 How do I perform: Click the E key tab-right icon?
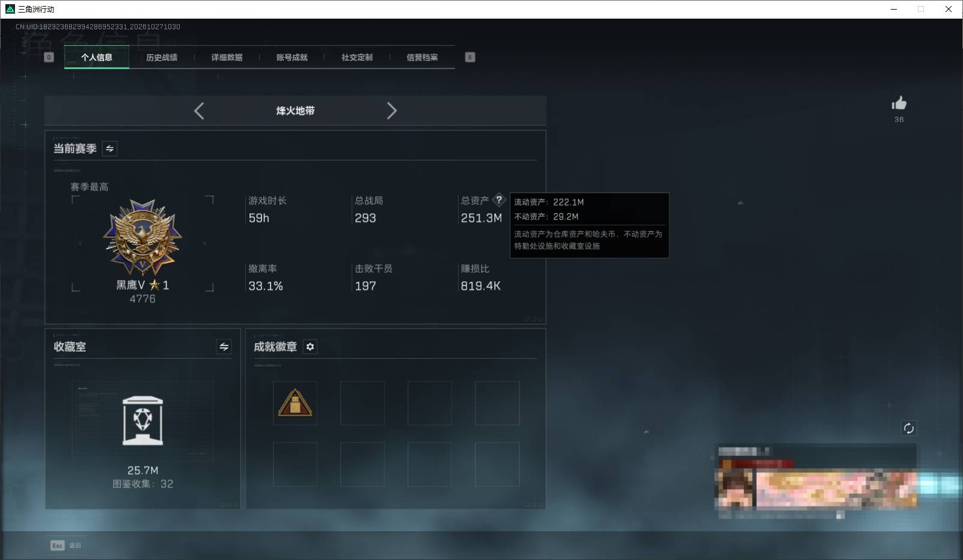click(470, 57)
